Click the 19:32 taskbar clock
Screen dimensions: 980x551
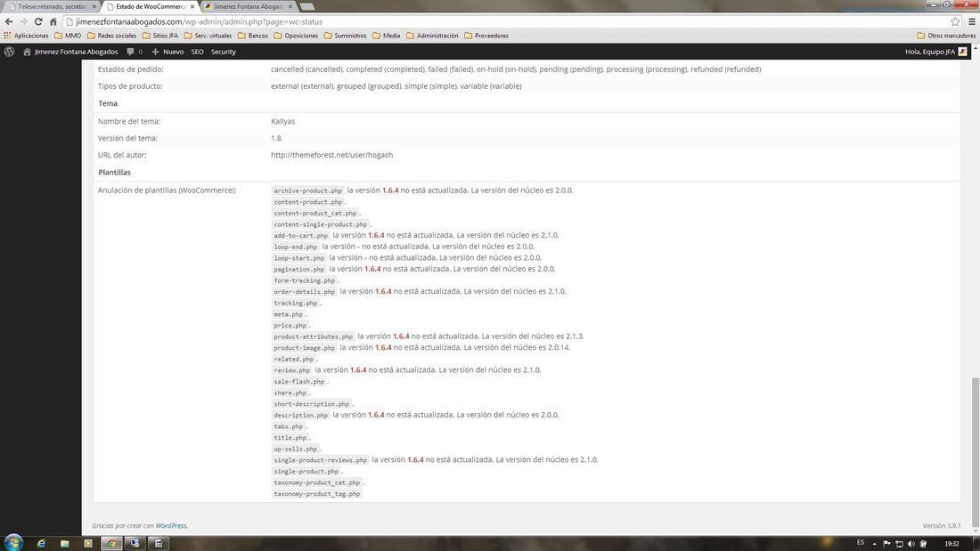pyautogui.click(x=951, y=544)
